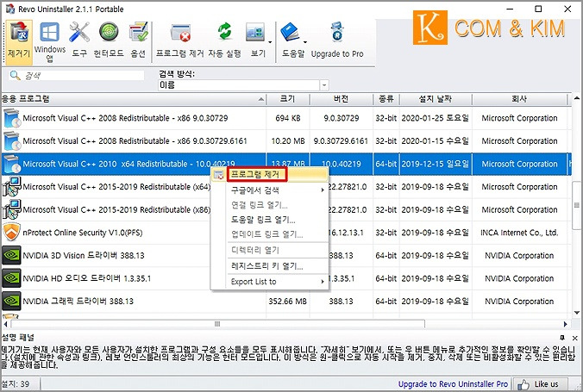The width and height of the screenshot is (583, 392).
Task: Click the 보기 view icon
Action: (x=255, y=40)
